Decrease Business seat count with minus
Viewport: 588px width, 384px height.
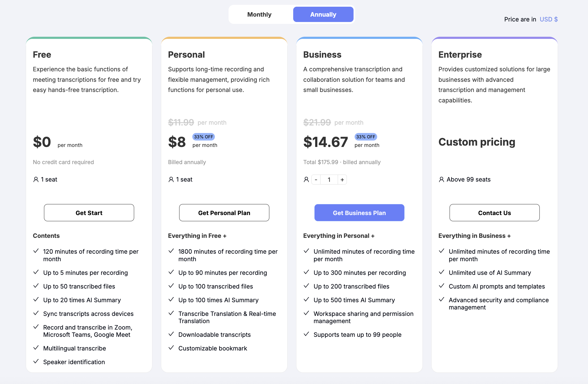pyautogui.click(x=316, y=180)
